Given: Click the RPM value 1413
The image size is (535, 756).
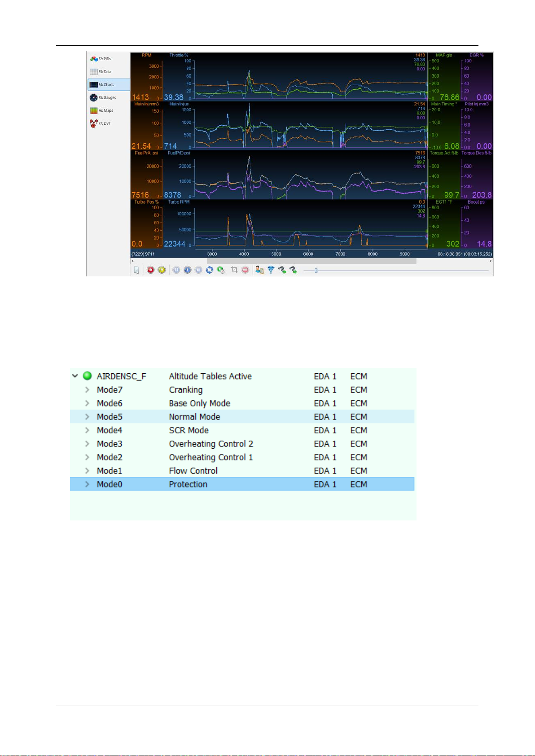Looking at the screenshot, I should (x=140, y=97).
